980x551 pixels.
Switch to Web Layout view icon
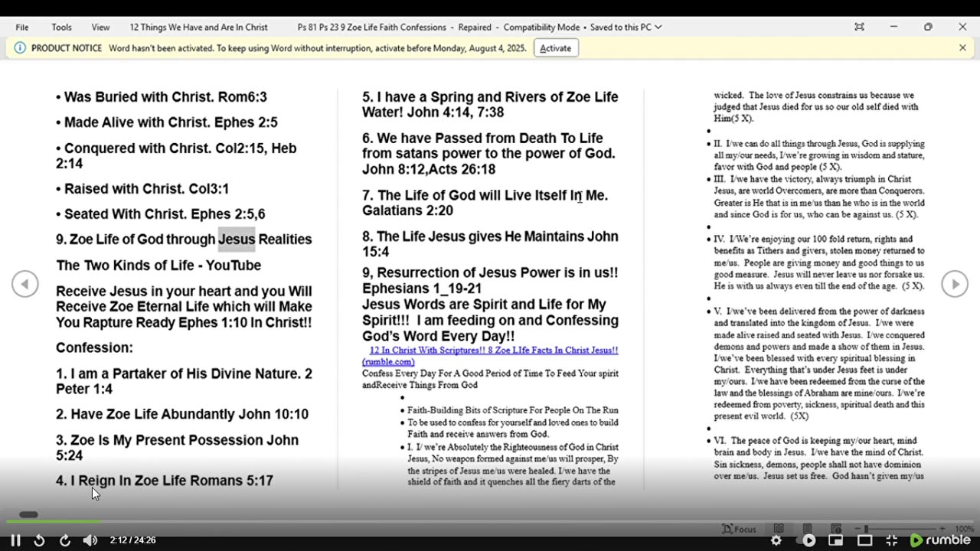click(x=836, y=529)
